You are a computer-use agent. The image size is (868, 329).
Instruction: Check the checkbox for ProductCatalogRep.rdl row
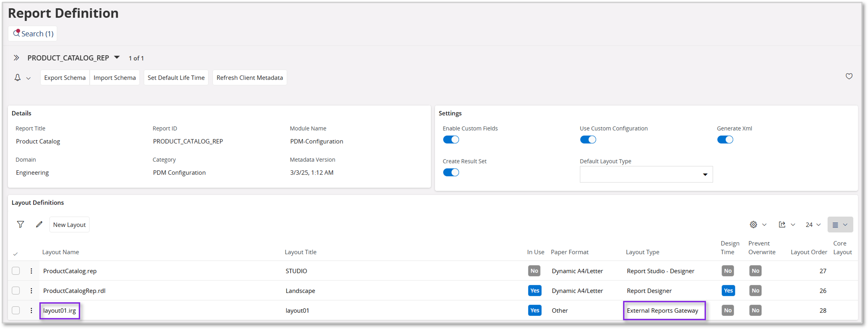[15, 291]
